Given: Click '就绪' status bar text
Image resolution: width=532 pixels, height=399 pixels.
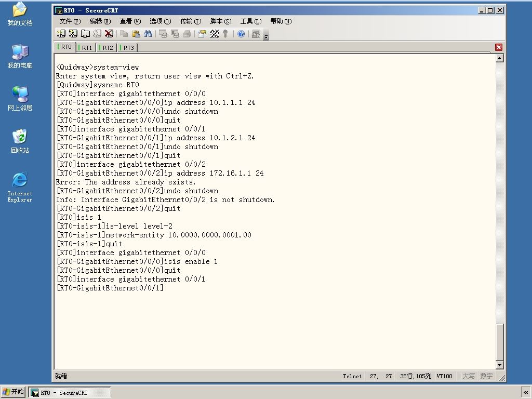Looking at the screenshot, I should point(61,376).
